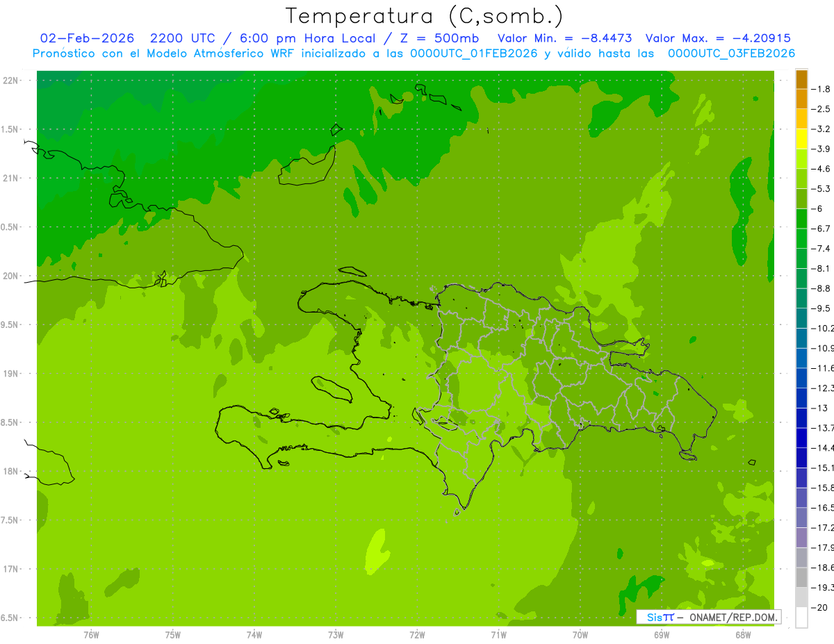Screen dimensions: 834x644
Task: Click the 70W longitude axis label
Action: pyautogui.click(x=580, y=634)
